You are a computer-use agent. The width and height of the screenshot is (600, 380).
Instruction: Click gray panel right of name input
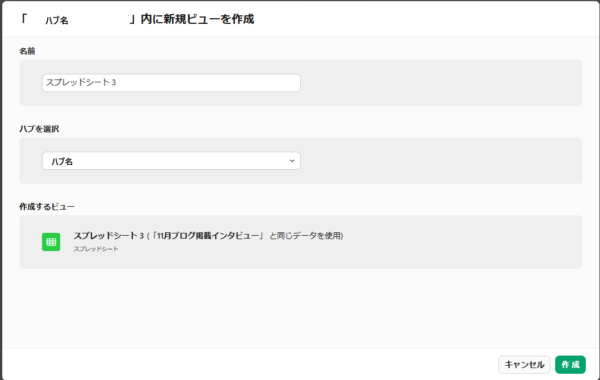pyautogui.click(x=440, y=83)
